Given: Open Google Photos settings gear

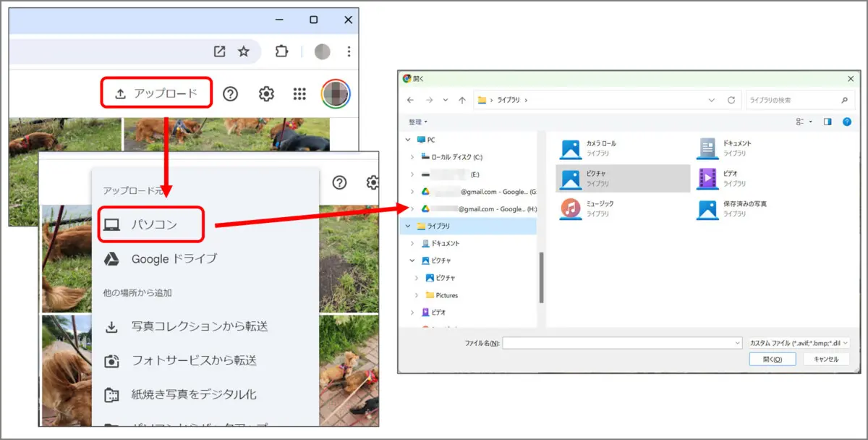Looking at the screenshot, I should click(x=266, y=93).
